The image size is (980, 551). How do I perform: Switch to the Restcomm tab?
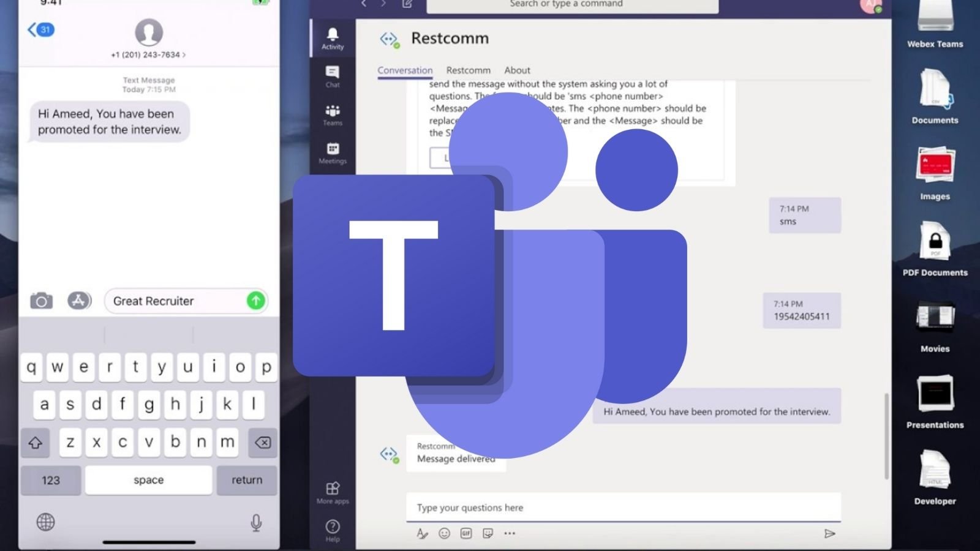(469, 70)
